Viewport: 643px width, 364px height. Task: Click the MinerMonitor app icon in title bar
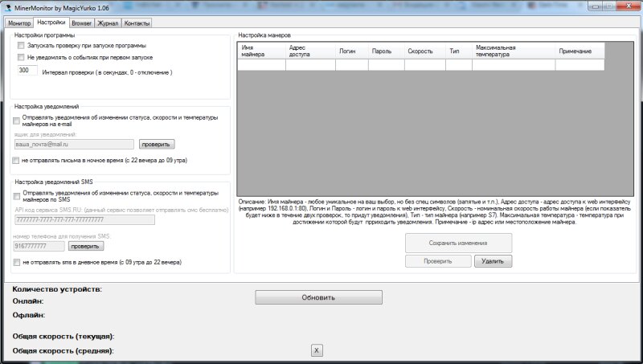pos(7,7)
